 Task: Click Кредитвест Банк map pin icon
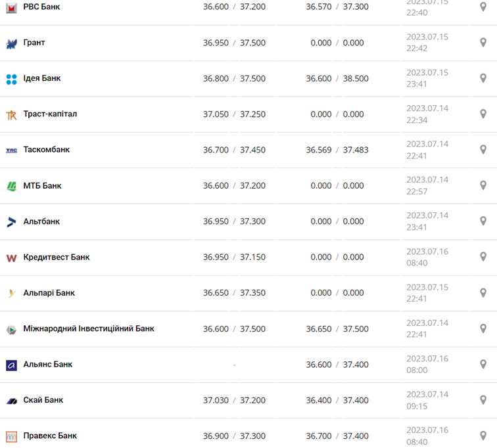[x=483, y=257]
